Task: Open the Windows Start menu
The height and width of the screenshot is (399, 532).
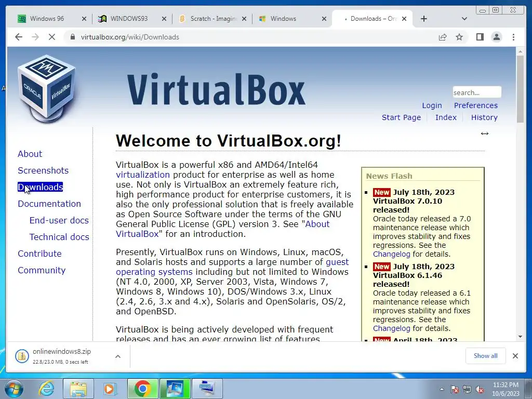Action: [14, 389]
